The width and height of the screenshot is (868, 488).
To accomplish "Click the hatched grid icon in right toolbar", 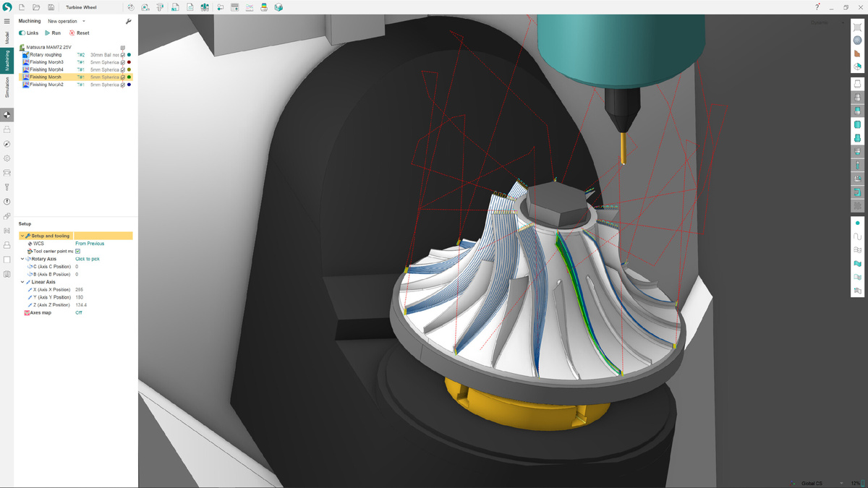I will [858, 206].
